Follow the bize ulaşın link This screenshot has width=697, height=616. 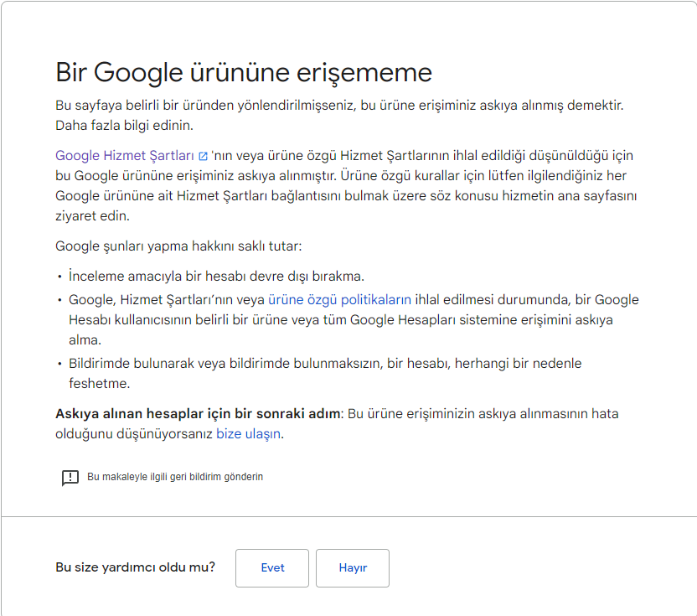tap(248, 433)
